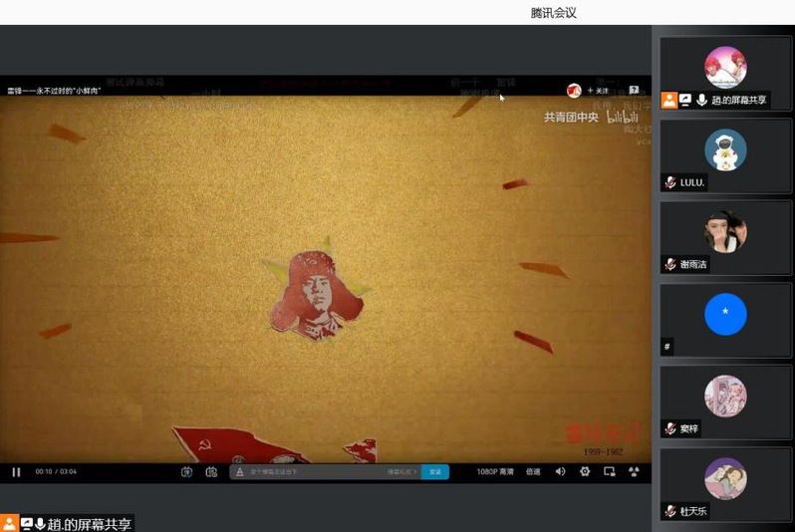Select 谢雨洁 participant avatar thumbnail
The width and height of the screenshot is (795, 532).
725,232
